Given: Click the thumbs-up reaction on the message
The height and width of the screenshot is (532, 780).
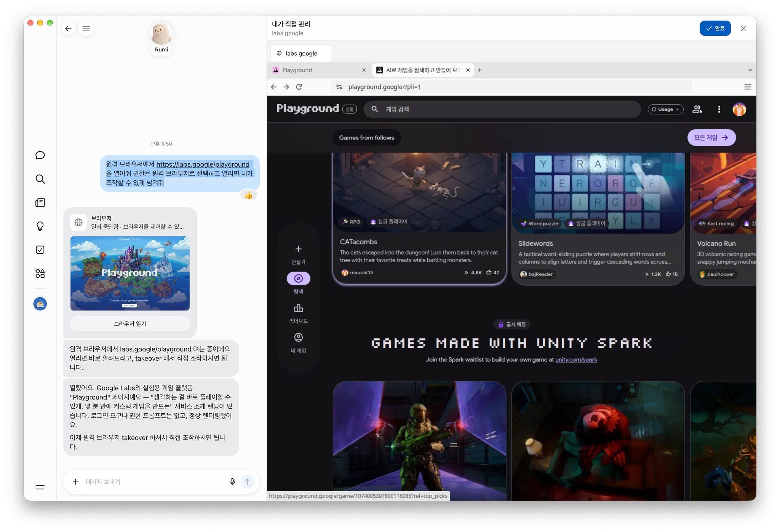Looking at the screenshot, I should tap(248, 195).
